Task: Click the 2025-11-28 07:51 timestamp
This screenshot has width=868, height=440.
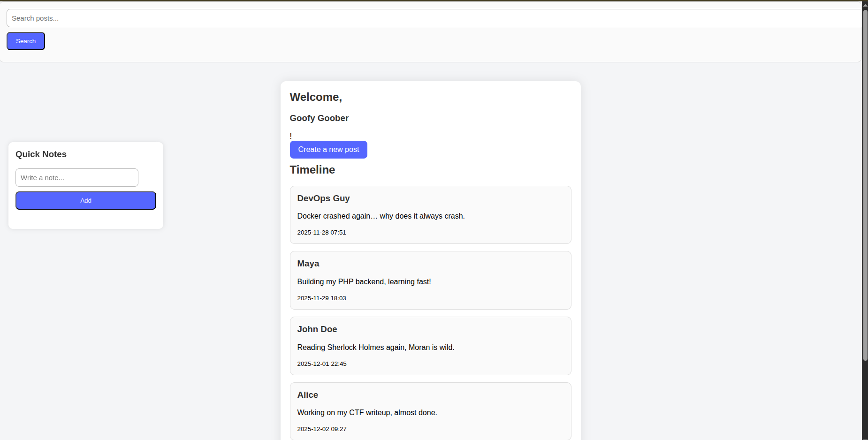Action: [321, 233]
